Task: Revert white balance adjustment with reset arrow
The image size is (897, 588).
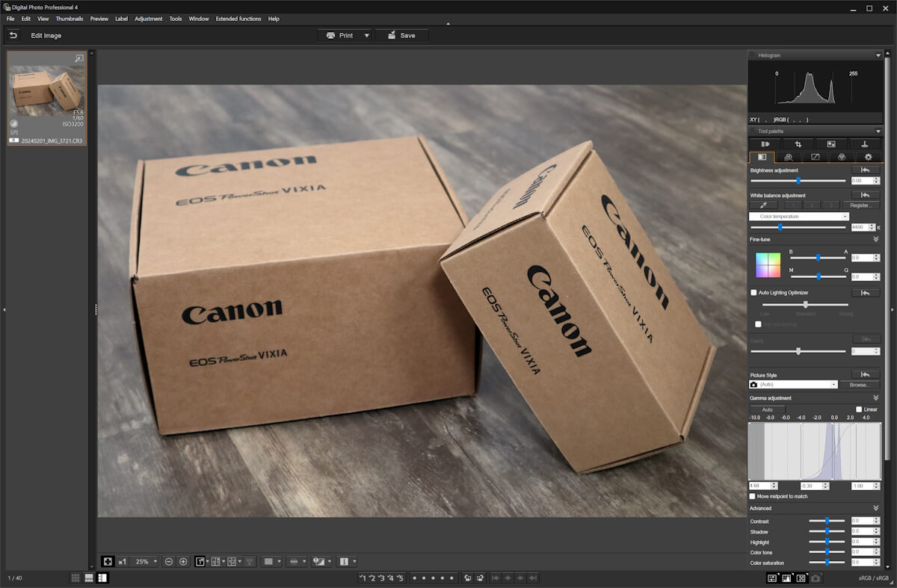Action: pos(866,195)
